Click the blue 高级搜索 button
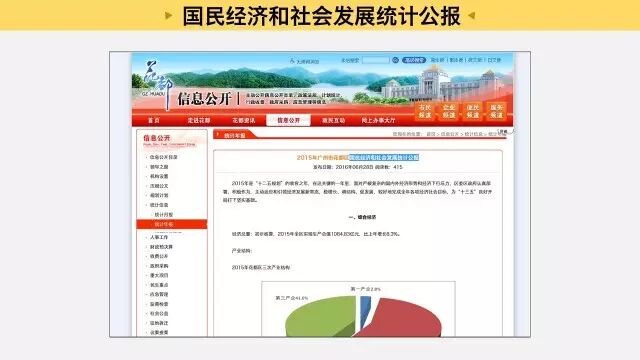 [x=414, y=60]
